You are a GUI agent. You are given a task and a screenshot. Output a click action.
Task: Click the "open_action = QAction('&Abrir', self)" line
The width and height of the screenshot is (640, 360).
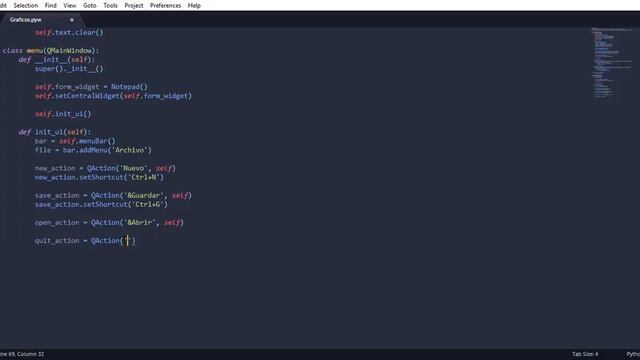tap(109, 222)
